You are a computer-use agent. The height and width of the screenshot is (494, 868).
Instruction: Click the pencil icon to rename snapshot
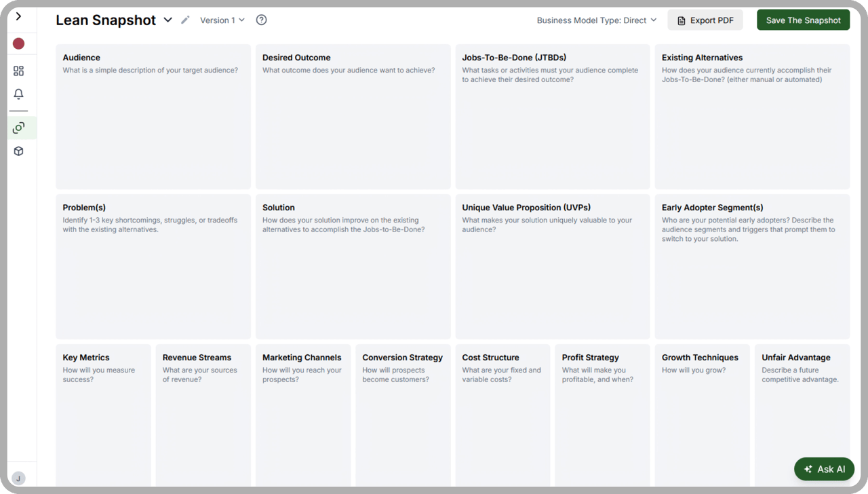[185, 20]
